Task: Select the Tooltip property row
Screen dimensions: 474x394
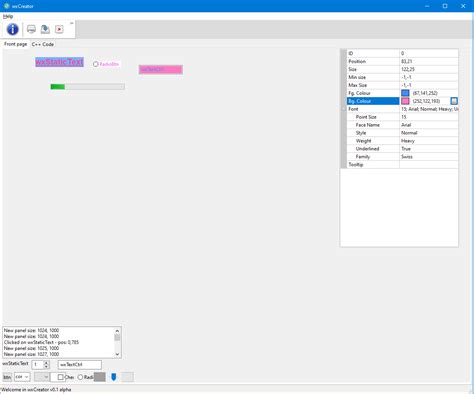Action: pos(403,164)
